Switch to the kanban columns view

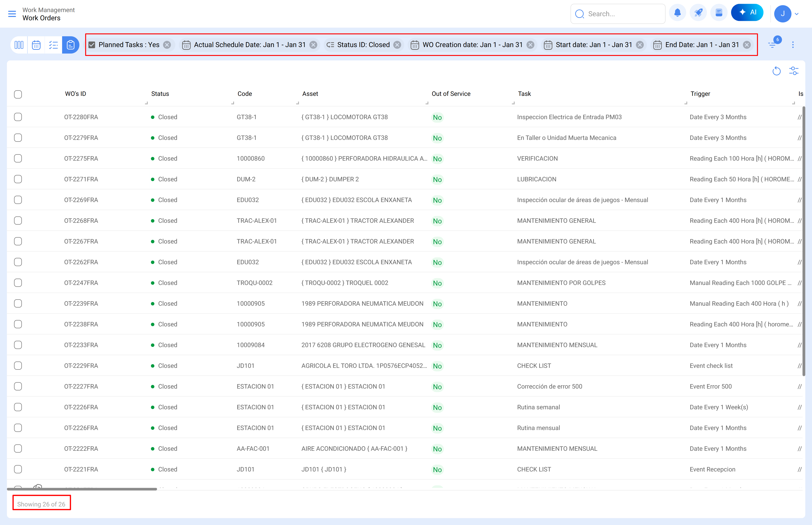click(x=19, y=45)
